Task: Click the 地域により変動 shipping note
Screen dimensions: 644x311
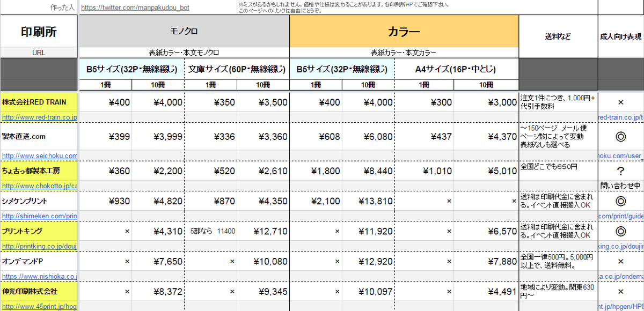Action: pos(558,291)
